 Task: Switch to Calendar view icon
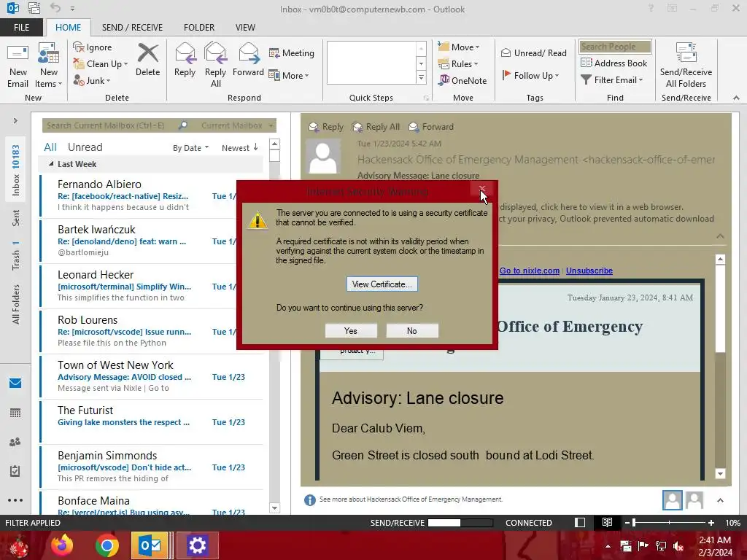[15, 413]
